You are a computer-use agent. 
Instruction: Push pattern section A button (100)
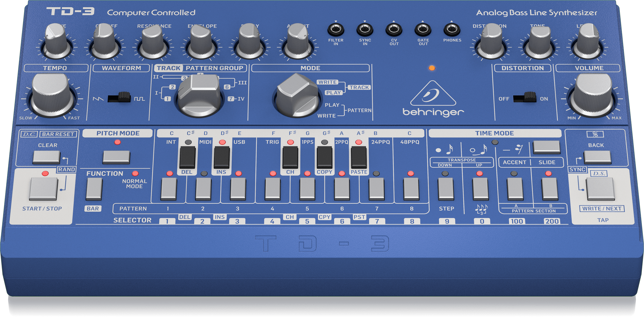515,189
